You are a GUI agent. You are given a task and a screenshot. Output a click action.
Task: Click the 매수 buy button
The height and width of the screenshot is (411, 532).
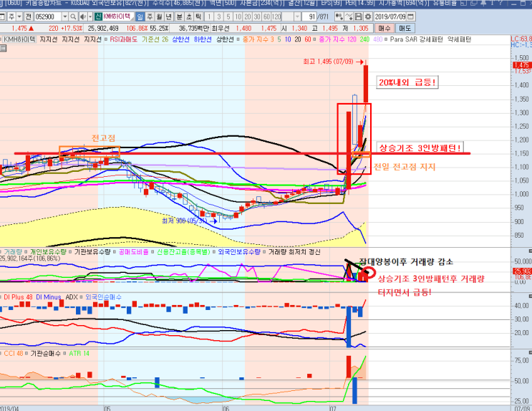[x=385, y=29]
